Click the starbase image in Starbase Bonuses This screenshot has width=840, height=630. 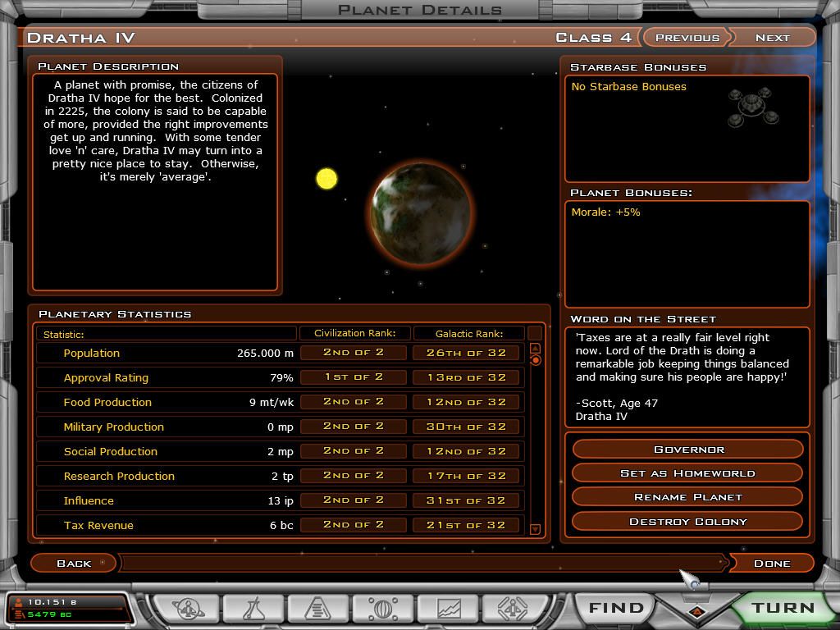point(751,107)
